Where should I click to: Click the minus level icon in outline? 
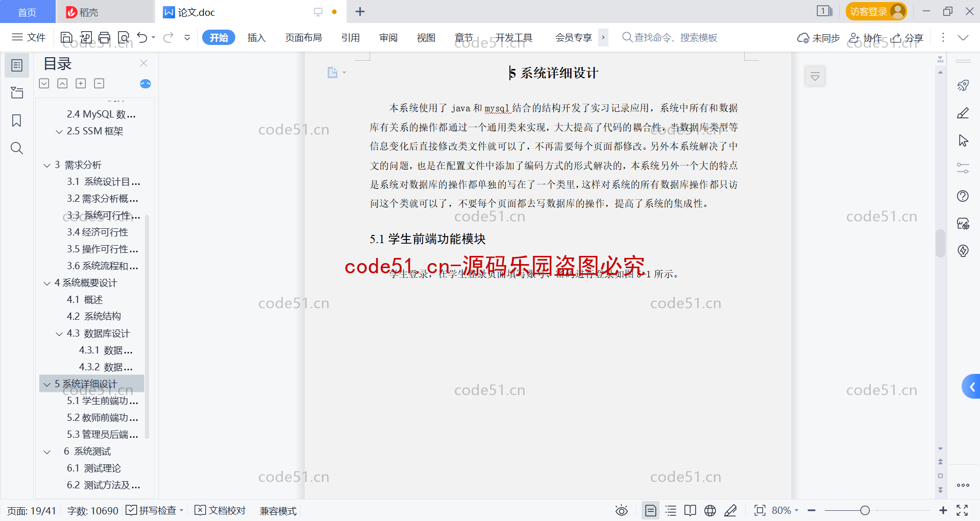(100, 83)
